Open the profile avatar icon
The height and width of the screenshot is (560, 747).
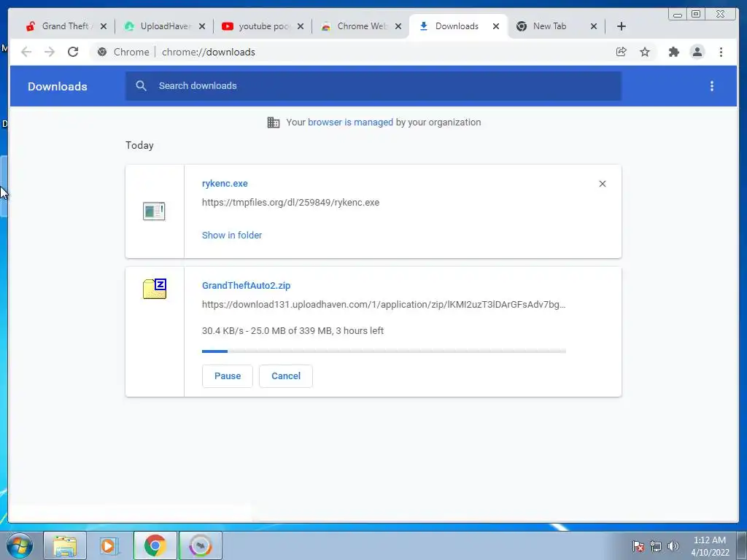(x=697, y=52)
